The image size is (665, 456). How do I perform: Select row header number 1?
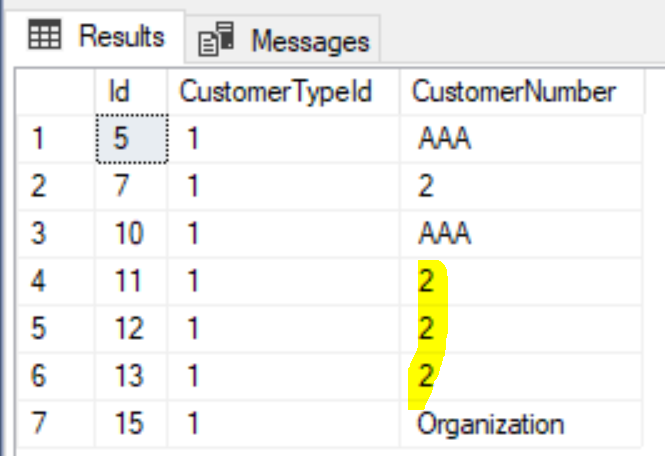pos(56,139)
